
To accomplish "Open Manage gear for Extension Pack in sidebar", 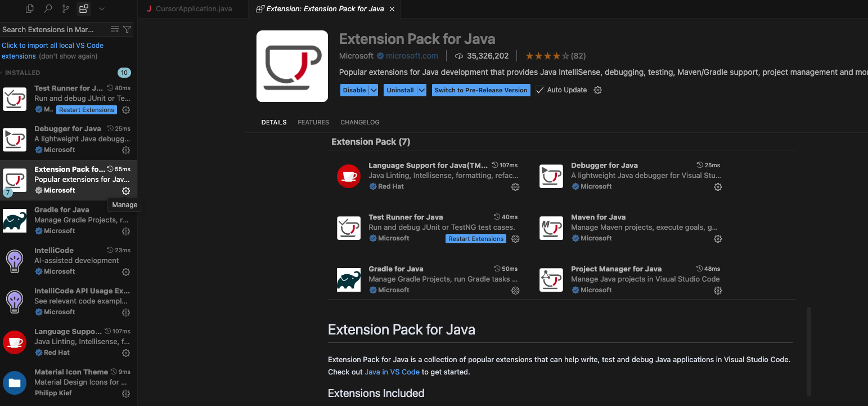I will coord(126,191).
